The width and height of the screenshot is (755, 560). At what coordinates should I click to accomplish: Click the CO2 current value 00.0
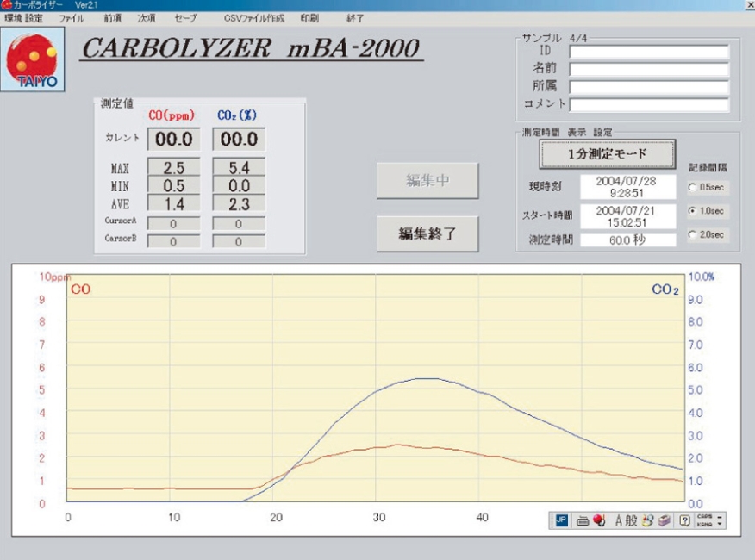coord(239,140)
